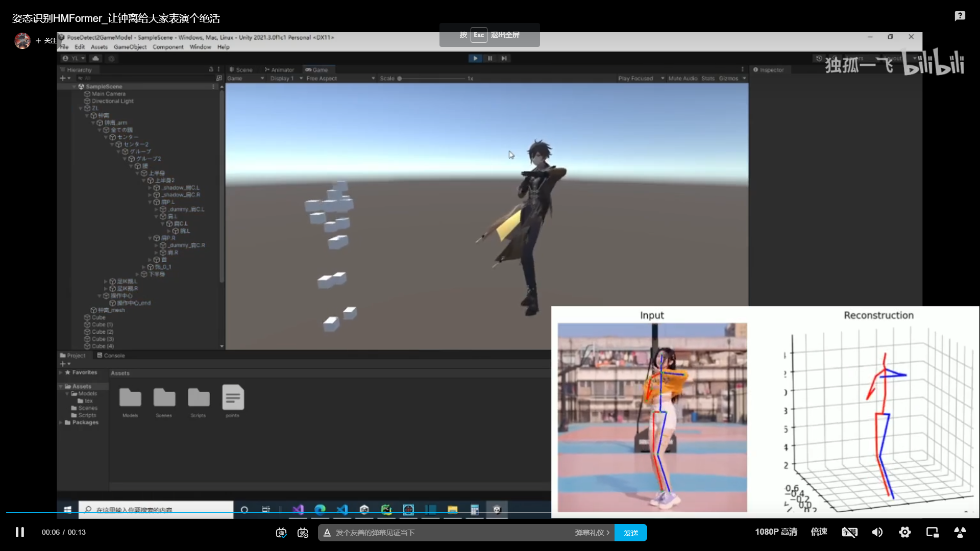Click the Unity play button

click(475, 58)
